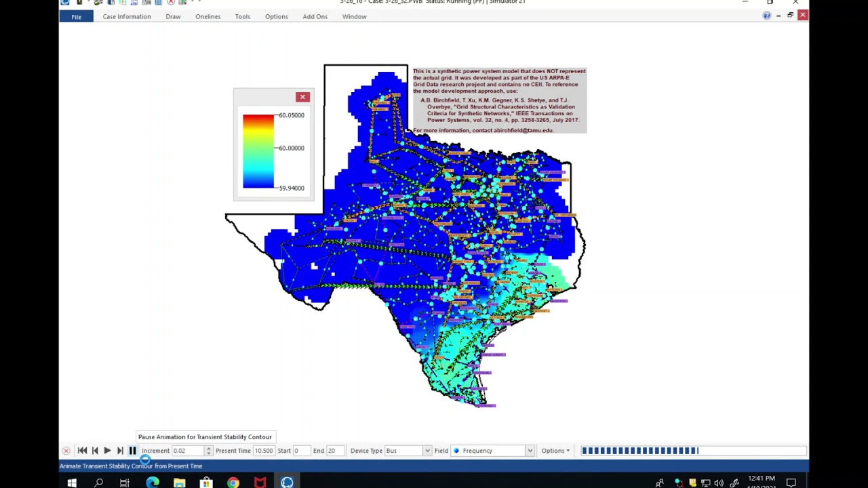Open Task View in the taskbar
The height and width of the screenshot is (488, 868).
(125, 483)
